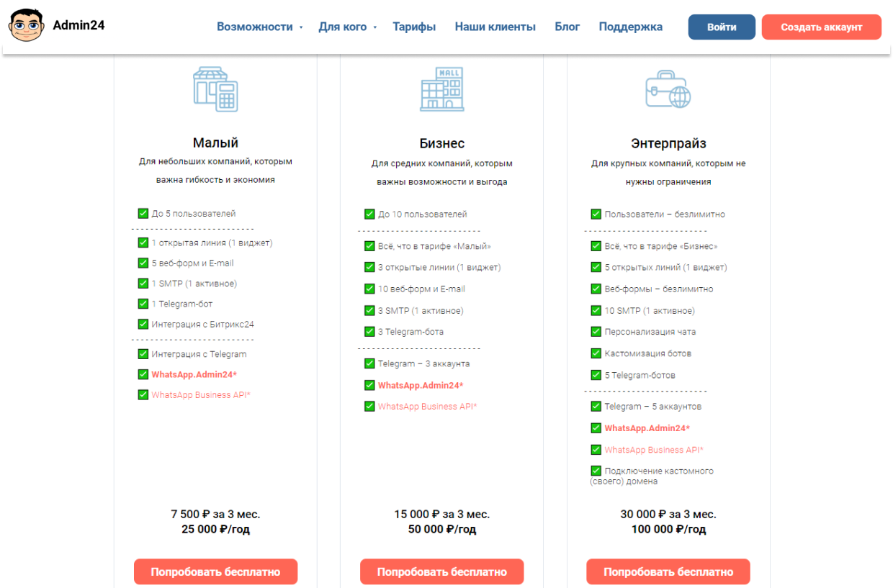The image size is (893, 588).
Task: Try the Малый plan for free
Action: click(x=215, y=572)
